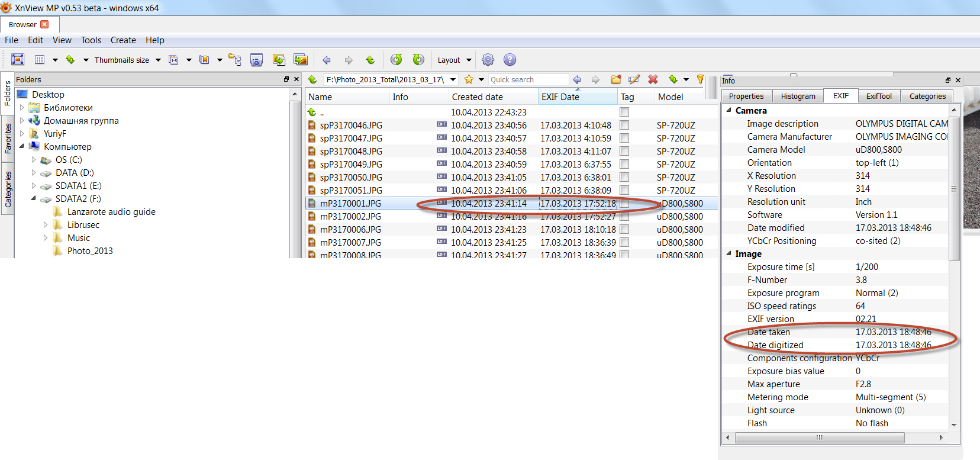Open the batch rename icon

click(174, 60)
